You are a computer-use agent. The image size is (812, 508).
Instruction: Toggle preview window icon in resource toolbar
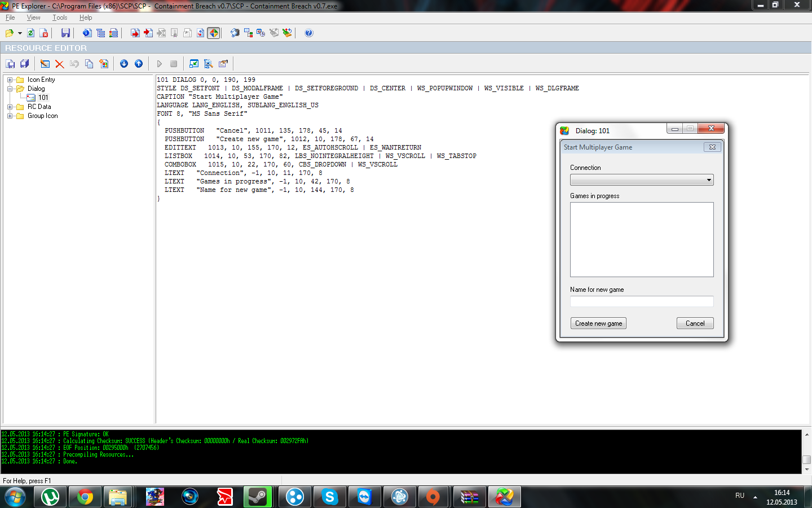pos(194,64)
